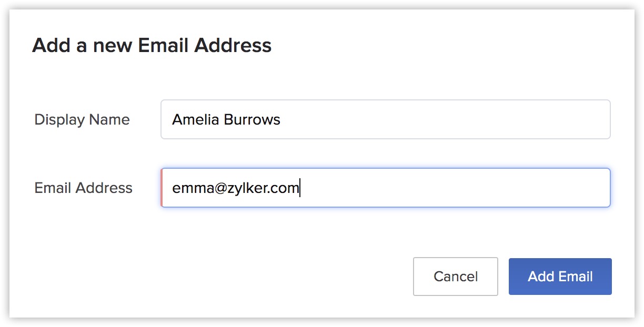Image resolution: width=644 pixels, height=327 pixels.
Task: Click the Add Email button
Action: [x=560, y=277]
